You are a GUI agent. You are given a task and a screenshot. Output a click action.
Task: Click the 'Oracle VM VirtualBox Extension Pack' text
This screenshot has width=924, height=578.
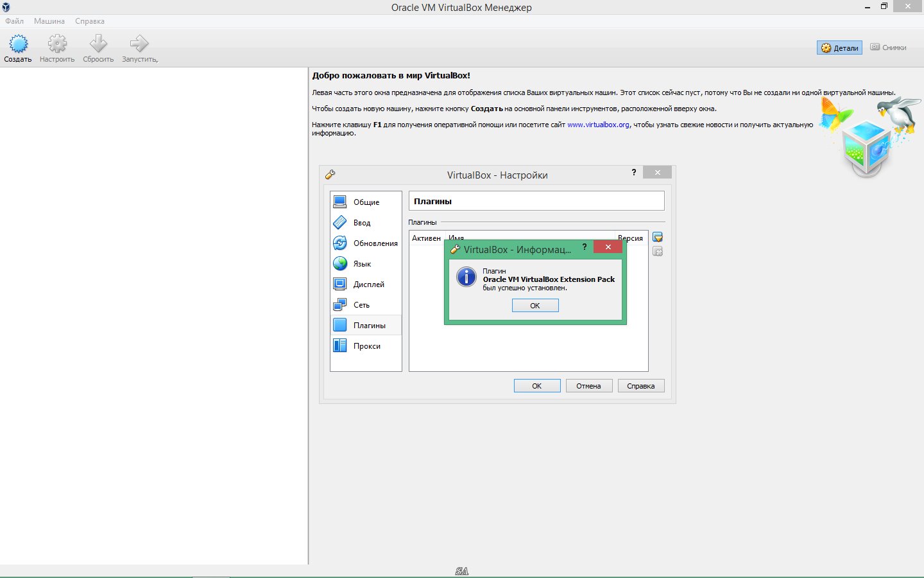click(x=549, y=279)
